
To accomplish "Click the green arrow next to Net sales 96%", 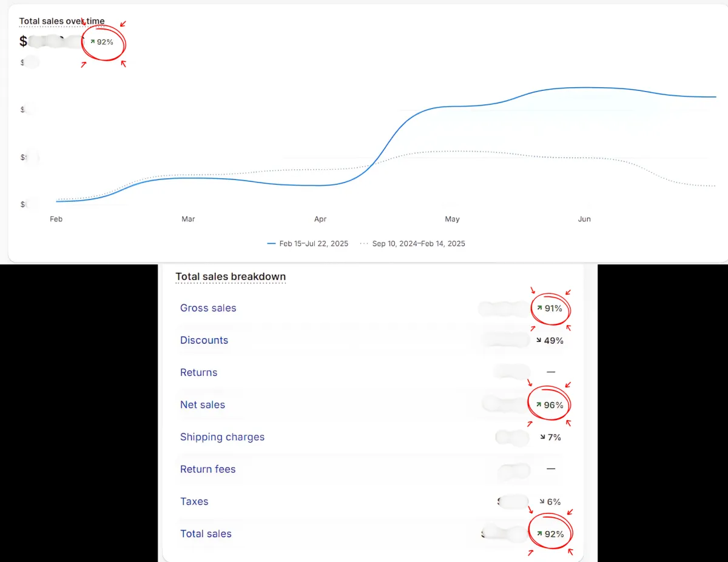I will [x=539, y=404].
